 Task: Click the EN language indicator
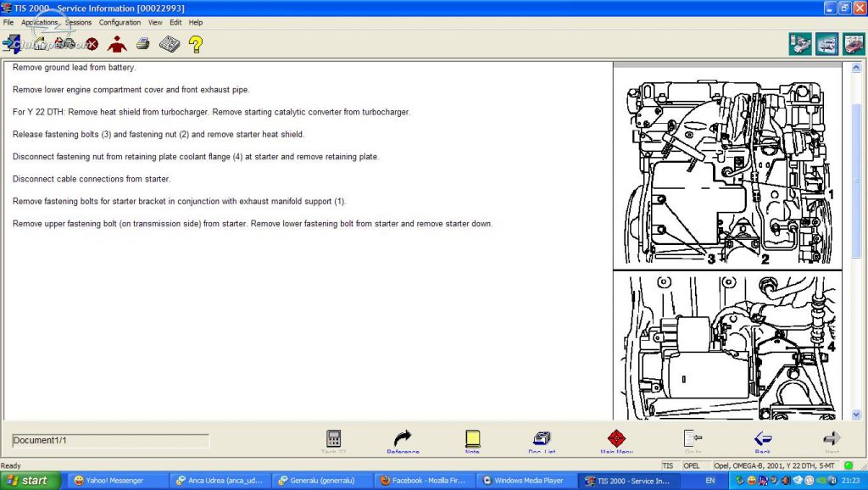[710, 481]
